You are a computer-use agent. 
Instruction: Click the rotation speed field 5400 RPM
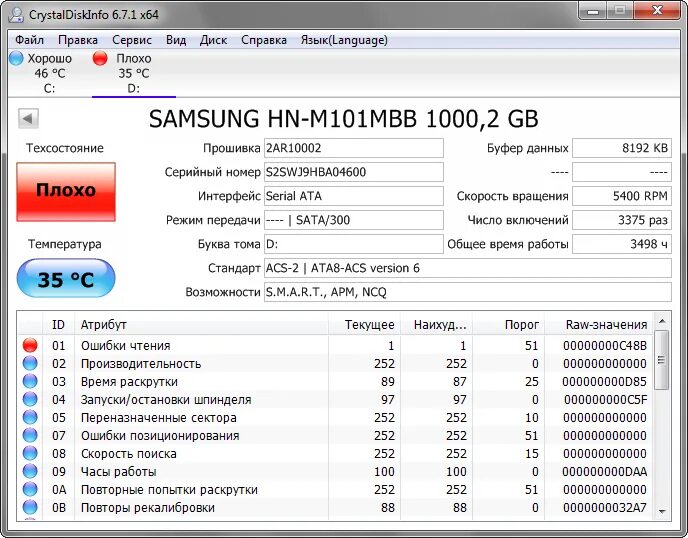pyautogui.click(x=622, y=196)
